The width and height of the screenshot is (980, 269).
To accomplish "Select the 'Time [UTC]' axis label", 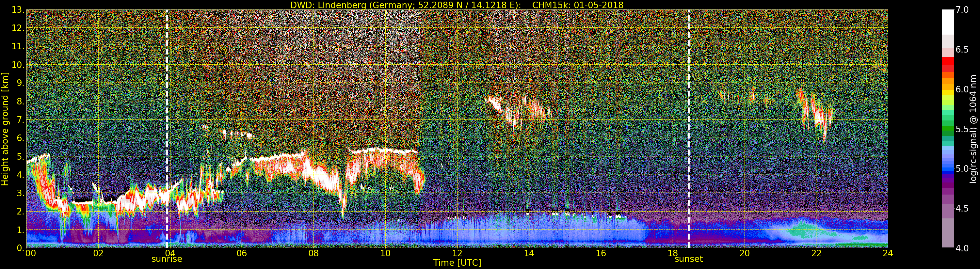I will click(x=457, y=262).
